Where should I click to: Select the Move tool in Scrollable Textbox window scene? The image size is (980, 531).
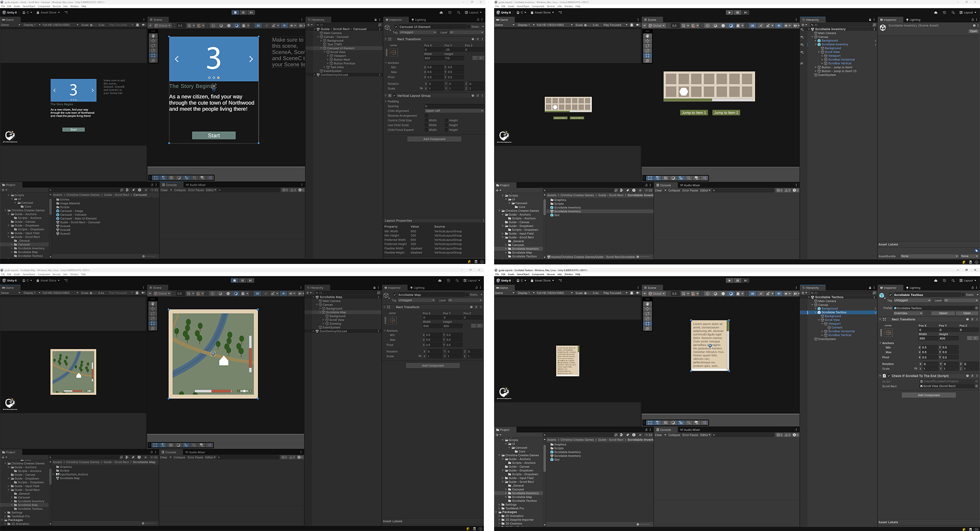point(647,309)
